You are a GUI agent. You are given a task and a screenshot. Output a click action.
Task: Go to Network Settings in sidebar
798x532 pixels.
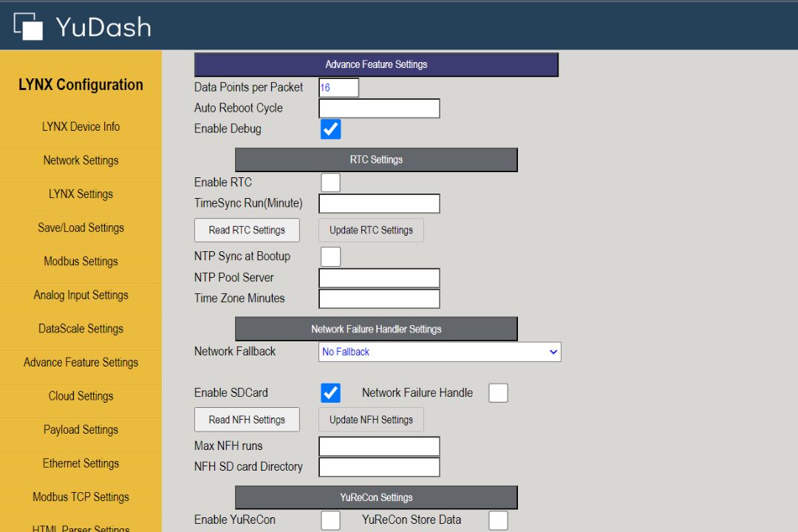tap(81, 160)
